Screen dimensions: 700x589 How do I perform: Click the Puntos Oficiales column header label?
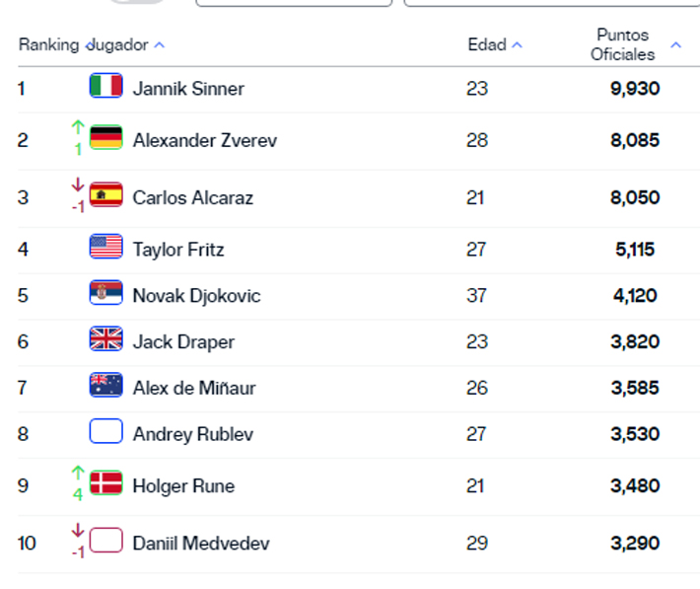[x=622, y=45]
